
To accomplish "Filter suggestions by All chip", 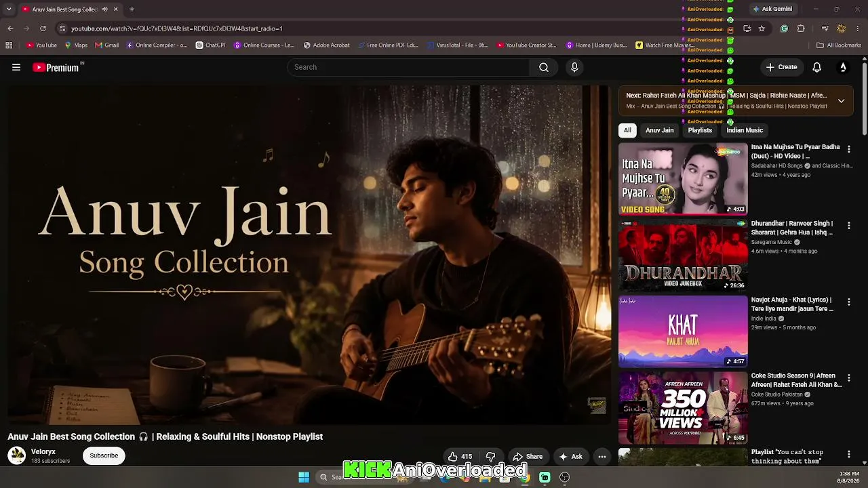I will point(627,130).
